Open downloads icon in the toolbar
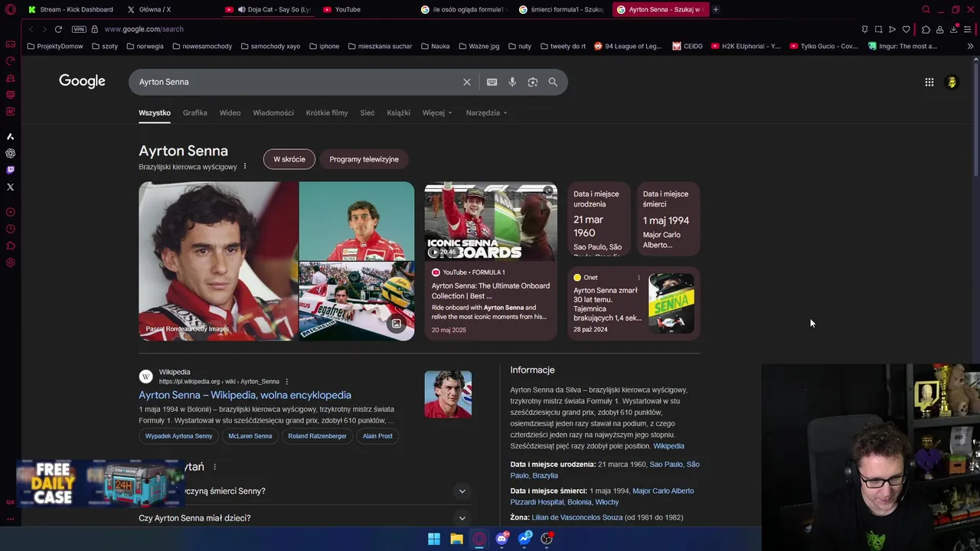The width and height of the screenshot is (980, 551). click(x=954, y=29)
